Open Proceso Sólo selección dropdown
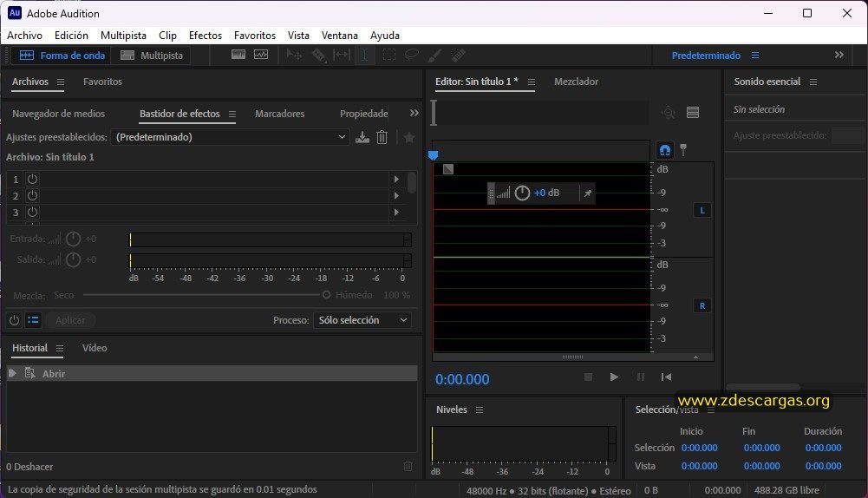Screen dimensions: 868x498 (x=362, y=320)
